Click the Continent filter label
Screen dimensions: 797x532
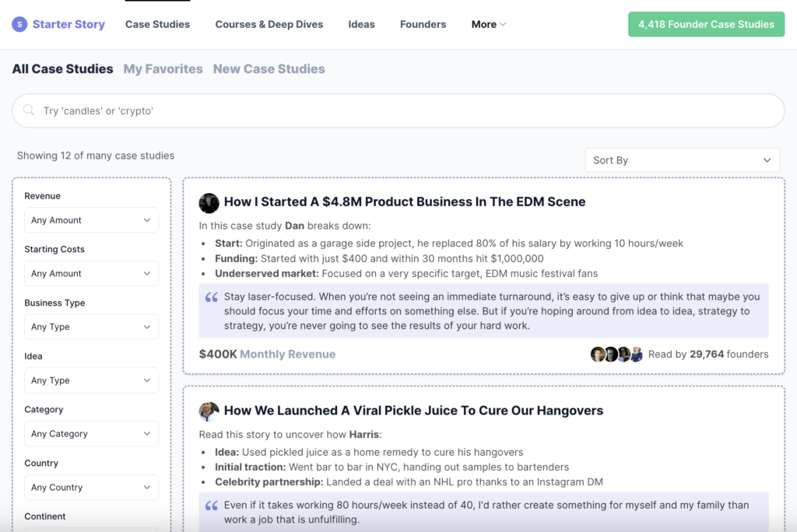[44, 516]
